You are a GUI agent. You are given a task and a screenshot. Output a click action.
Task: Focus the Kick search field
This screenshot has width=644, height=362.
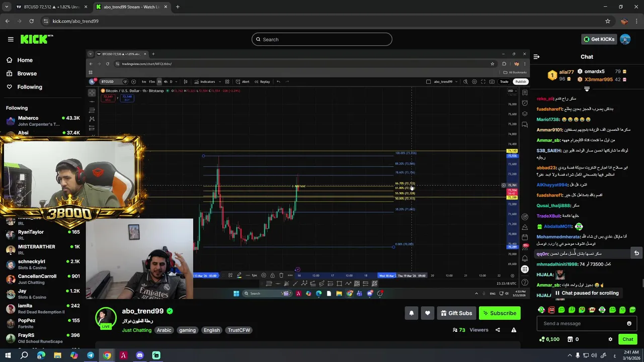[322, 39]
